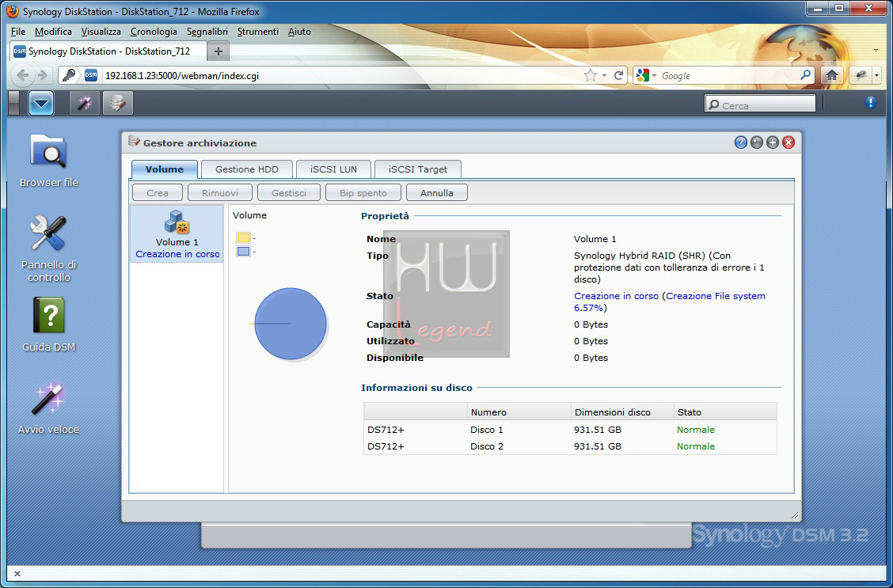The height and width of the screenshot is (588, 893).
Task: Open a new Firefox tab
Action: 218,51
